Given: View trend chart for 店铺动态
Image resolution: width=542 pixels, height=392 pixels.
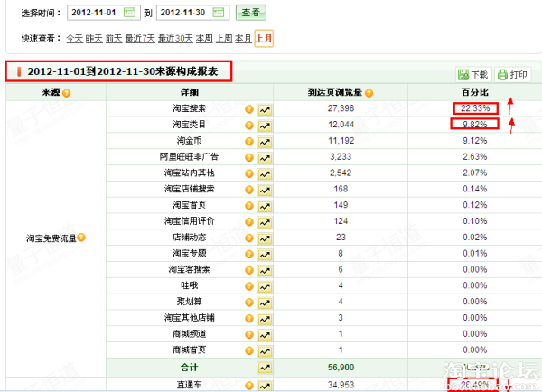Looking at the screenshot, I should click(265, 238).
